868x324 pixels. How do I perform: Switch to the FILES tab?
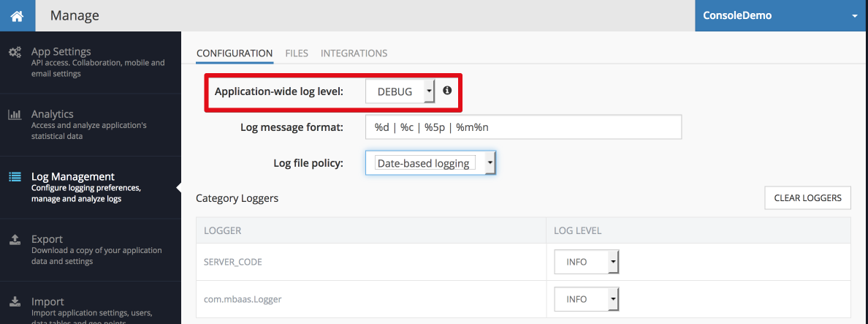point(297,53)
